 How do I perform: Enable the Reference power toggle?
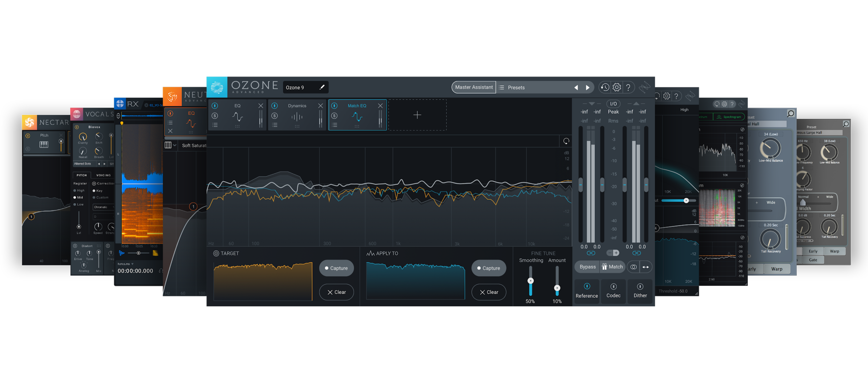[x=587, y=286]
